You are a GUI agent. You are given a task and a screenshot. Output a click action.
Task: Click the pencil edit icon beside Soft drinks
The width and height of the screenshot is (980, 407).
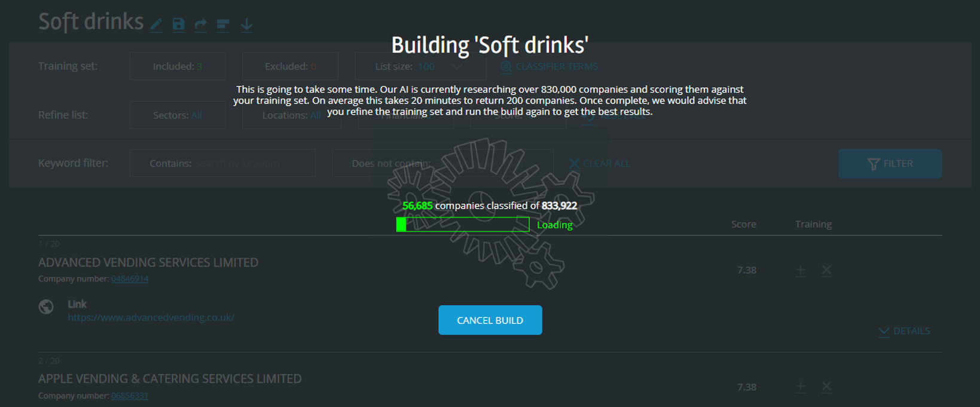tap(156, 25)
